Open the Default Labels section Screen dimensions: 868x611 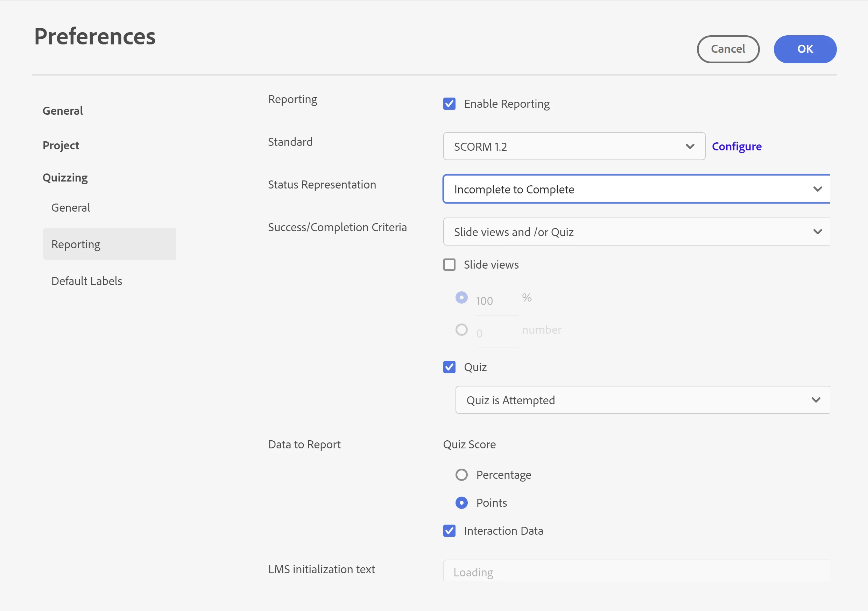(x=86, y=281)
